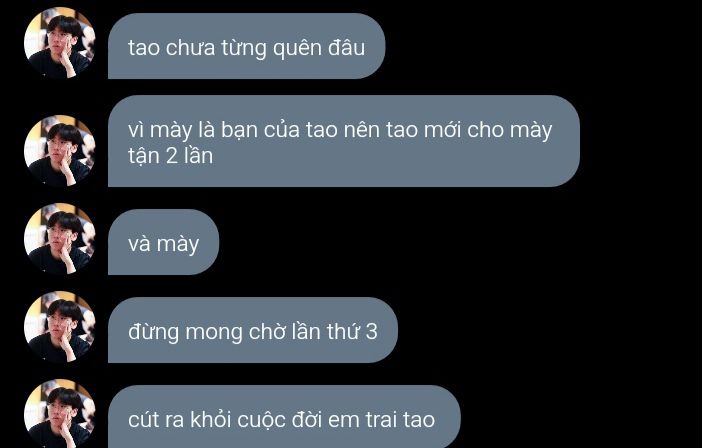Click the "cút ra khỏi cuộc đời" message bubble

click(284, 417)
